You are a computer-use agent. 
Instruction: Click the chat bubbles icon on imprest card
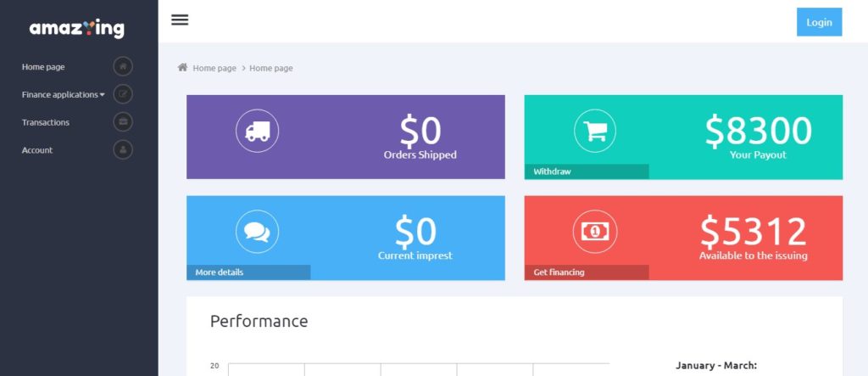[258, 232]
